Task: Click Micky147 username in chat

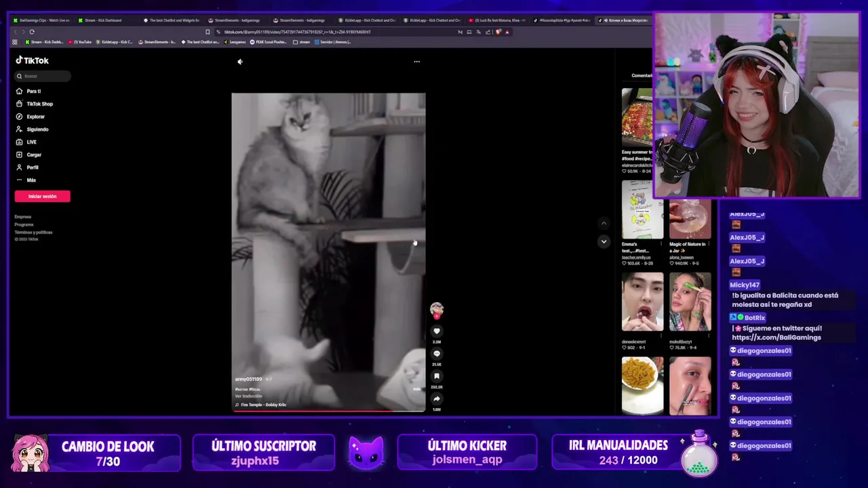Action: coord(745,285)
